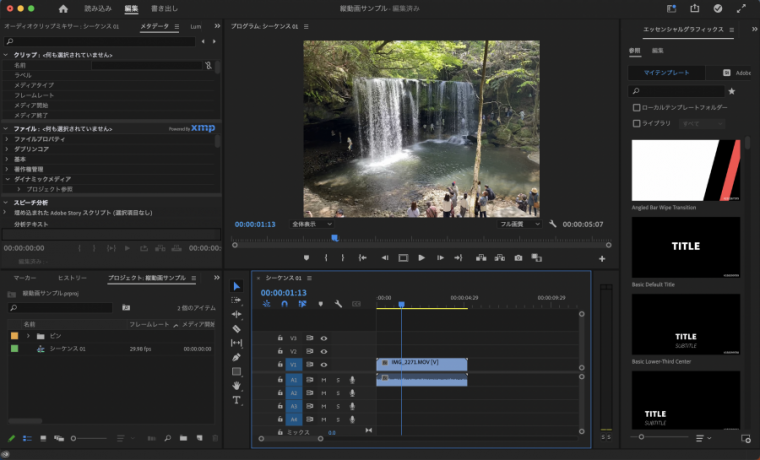Open the Home screen icon

pyautogui.click(x=63, y=8)
